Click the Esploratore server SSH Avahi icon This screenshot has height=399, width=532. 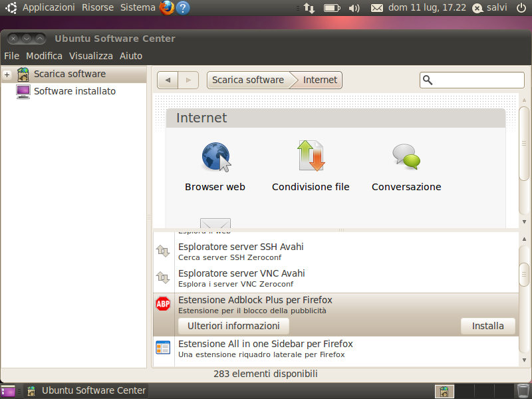point(163,251)
